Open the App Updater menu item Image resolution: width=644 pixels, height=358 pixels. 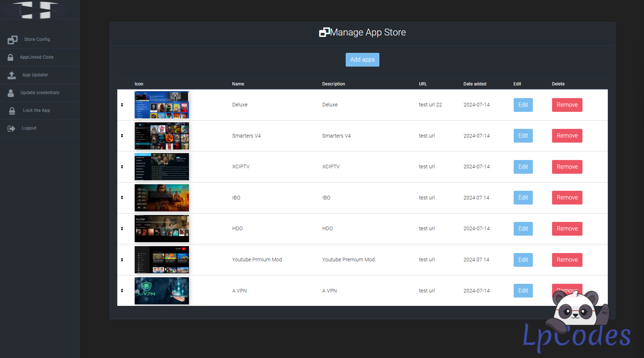tap(35, 75)
